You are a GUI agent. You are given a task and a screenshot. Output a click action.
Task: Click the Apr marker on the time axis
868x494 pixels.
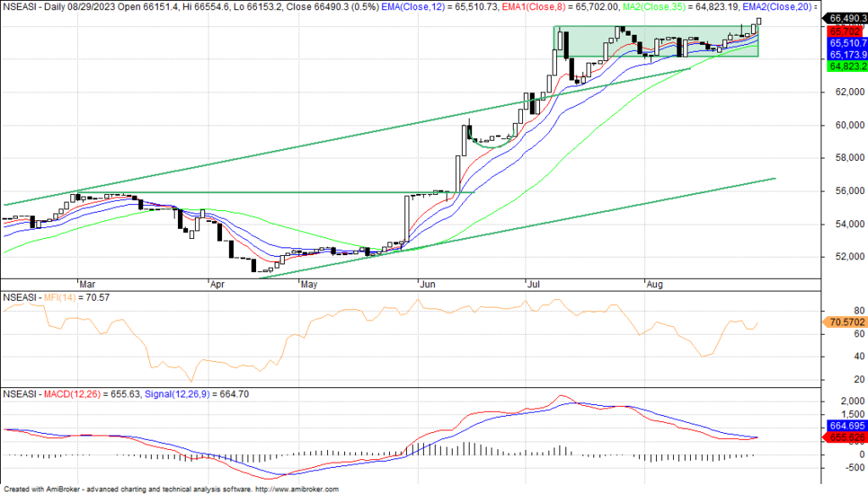pos(218,285)
